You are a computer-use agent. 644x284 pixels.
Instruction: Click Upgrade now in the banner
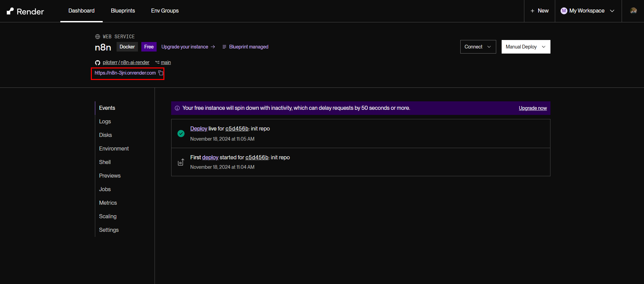(x=533, y=108)
